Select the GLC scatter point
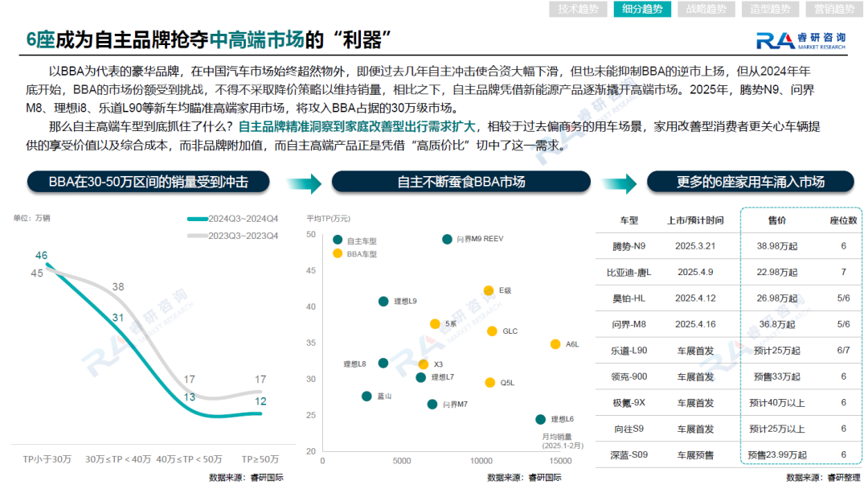The height and width of the screenshot is (485, 868). 492,331
